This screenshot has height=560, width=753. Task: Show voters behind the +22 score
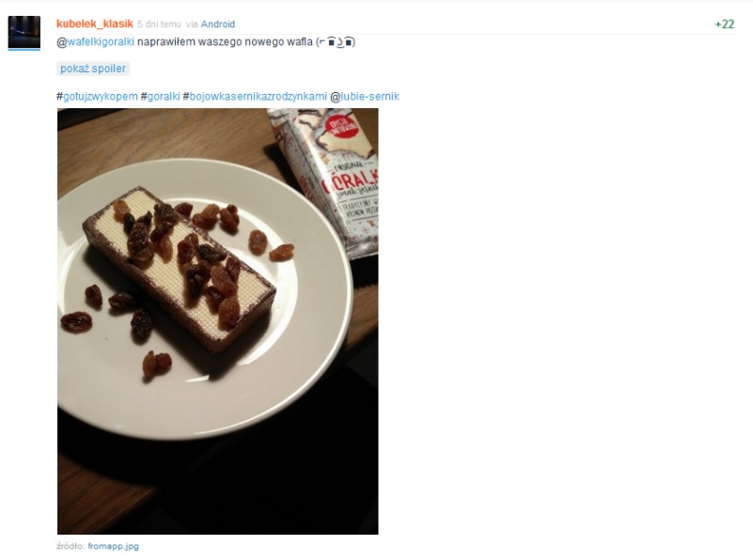pos(724,24)
